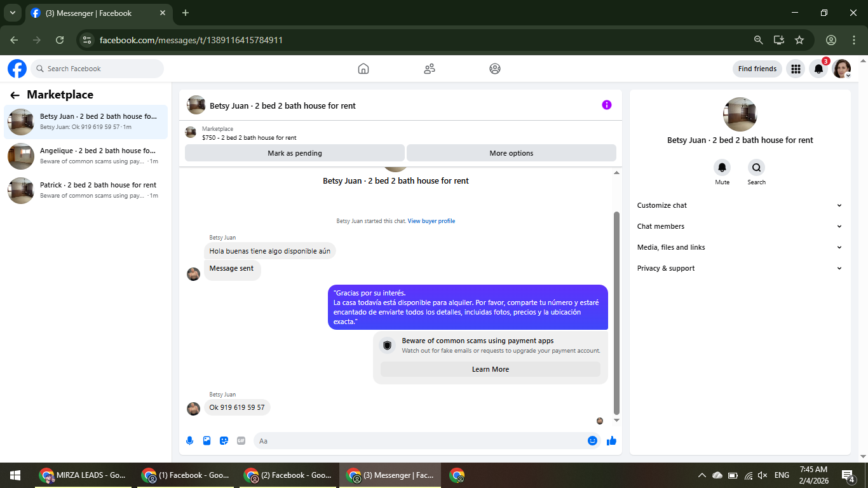Switch to MIRZA LEADS taskbar window
Screen dimensions: 868x488
82,475
